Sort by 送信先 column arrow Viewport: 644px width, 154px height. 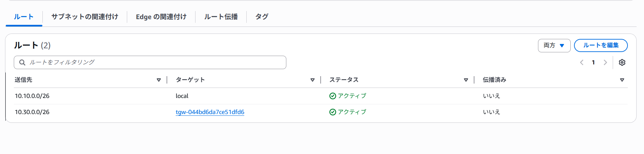[x=159, y=80]
